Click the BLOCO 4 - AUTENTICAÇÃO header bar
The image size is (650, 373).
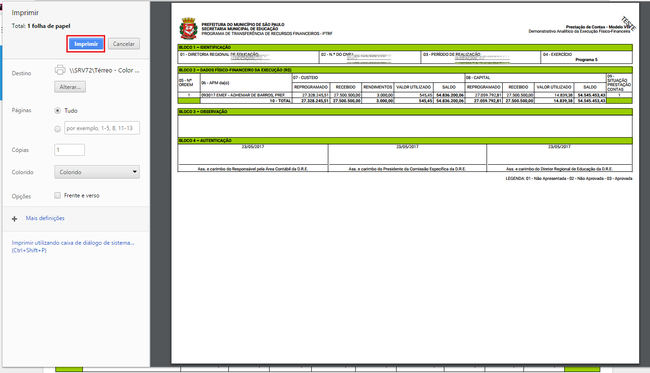(405, 140)
